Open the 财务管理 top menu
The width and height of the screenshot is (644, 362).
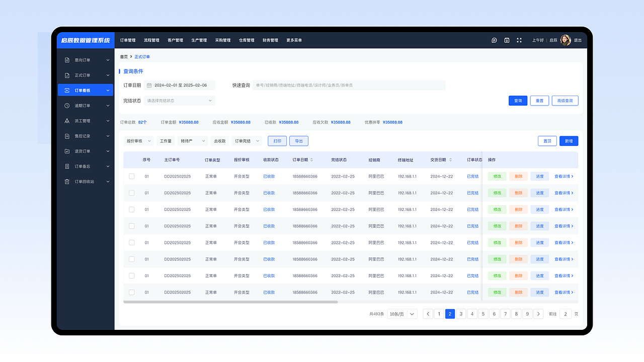point(270,40)
